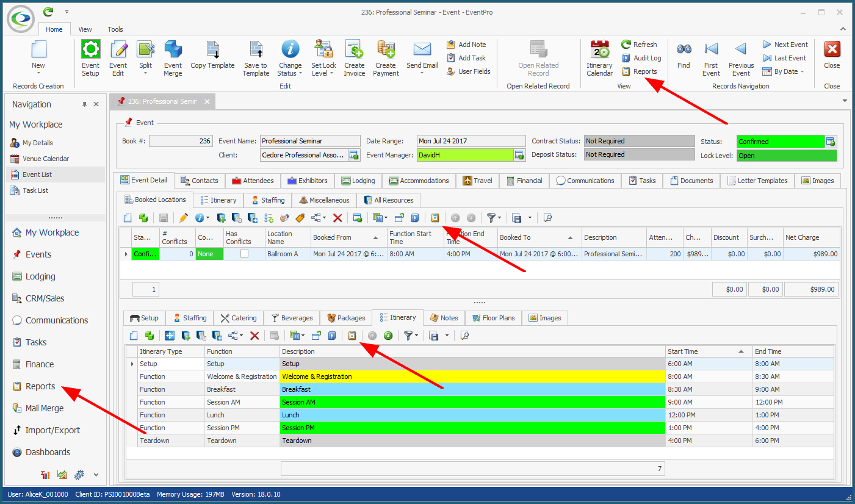
Task: Open User Fields
Action: [468, 71]
